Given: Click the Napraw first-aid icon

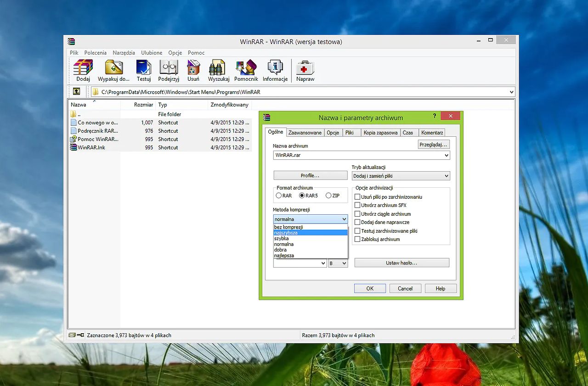Looking at the screenshot, I should click(x=305, y=67).
